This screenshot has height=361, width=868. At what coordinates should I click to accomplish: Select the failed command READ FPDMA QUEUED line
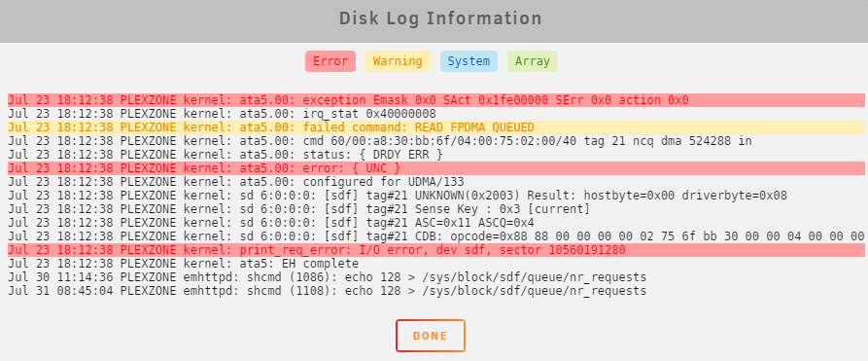click(x=436, y=127)
